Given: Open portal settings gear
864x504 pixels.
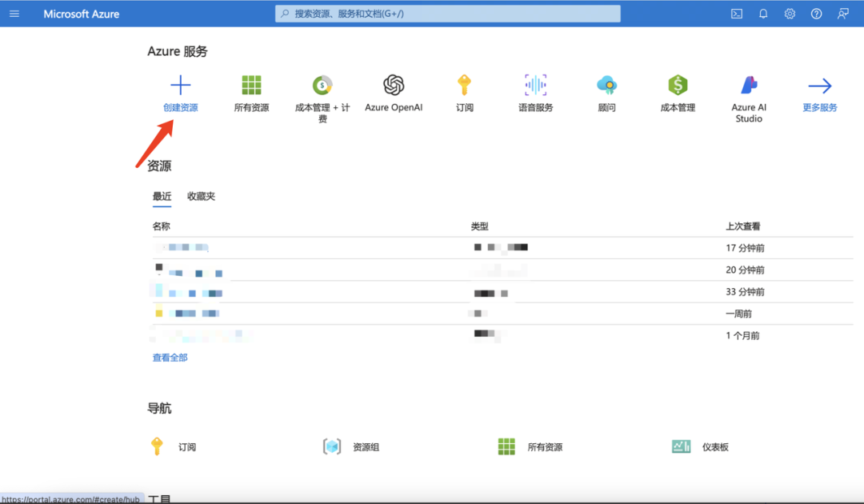Looking at the screenshot, I should click(790, 13).
